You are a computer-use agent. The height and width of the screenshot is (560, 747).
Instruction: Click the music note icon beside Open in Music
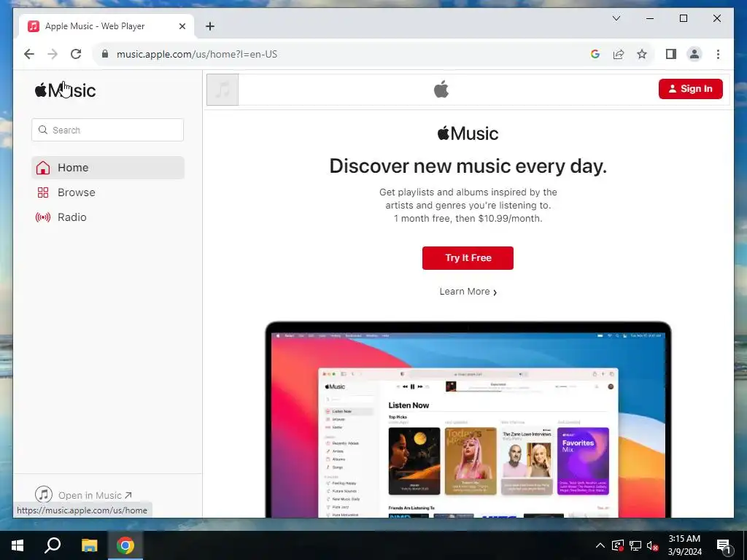(44, 495)
